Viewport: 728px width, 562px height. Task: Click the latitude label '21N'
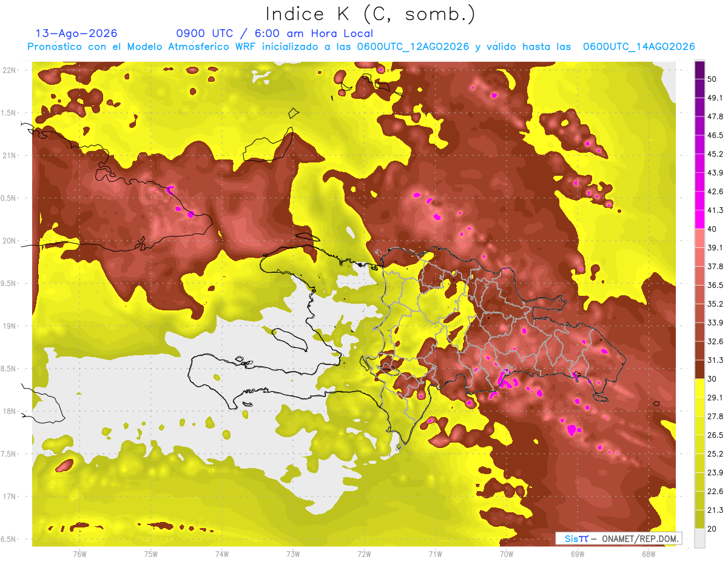(x=10, y=155)
